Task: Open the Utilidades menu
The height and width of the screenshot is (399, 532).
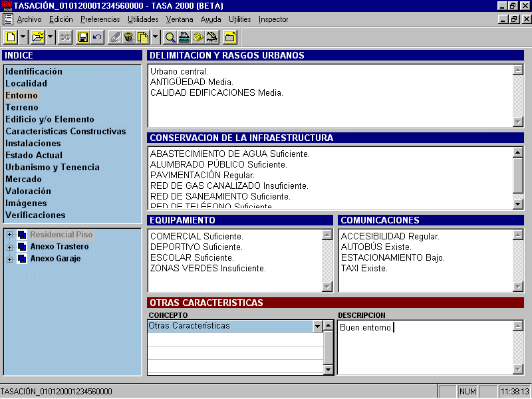Action: pyautogui.click(x=143, y=19)
